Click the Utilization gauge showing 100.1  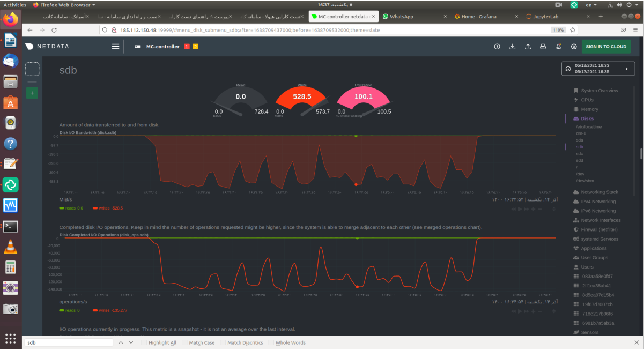[x=364, y=100]
